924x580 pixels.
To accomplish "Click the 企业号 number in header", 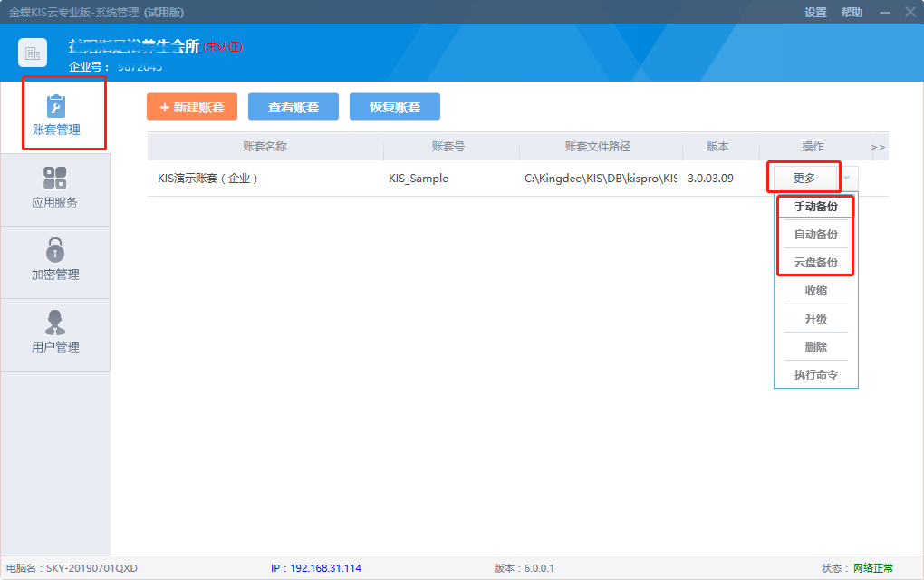I will pyautogui.click(x=140, y=66).
